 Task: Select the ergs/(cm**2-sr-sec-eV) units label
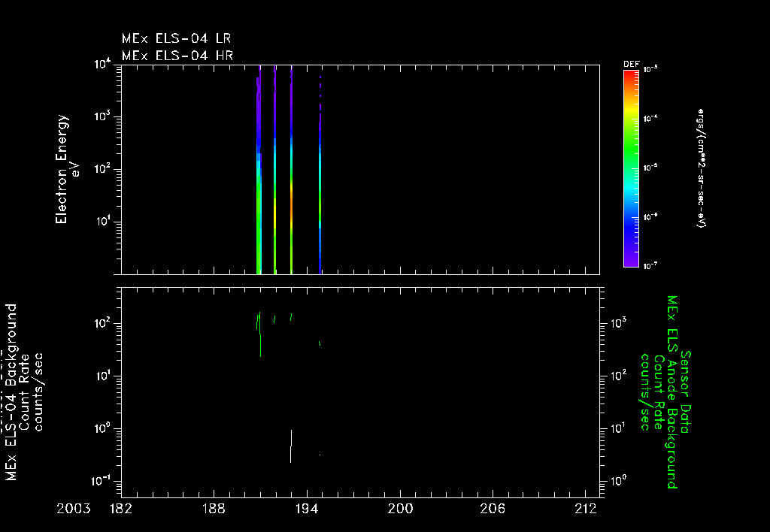pyautogui.click(x=702, y=168)
